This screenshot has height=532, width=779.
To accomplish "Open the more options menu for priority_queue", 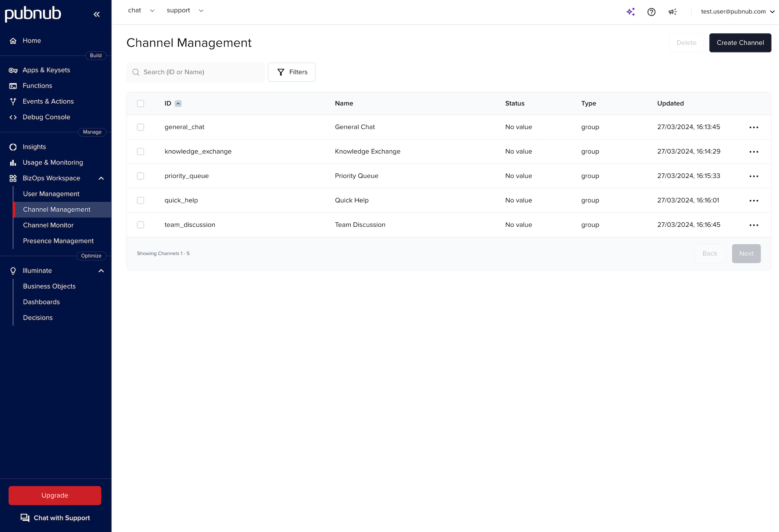I will click(754, 176).
